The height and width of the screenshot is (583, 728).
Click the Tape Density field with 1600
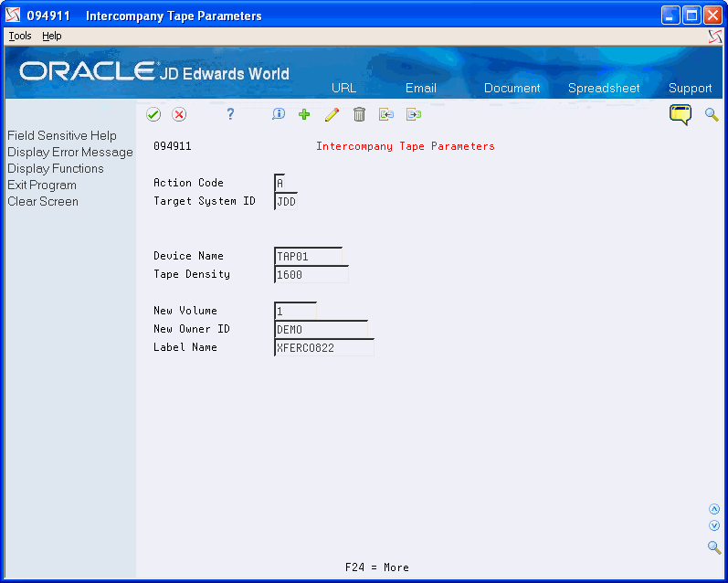point(311,274)
